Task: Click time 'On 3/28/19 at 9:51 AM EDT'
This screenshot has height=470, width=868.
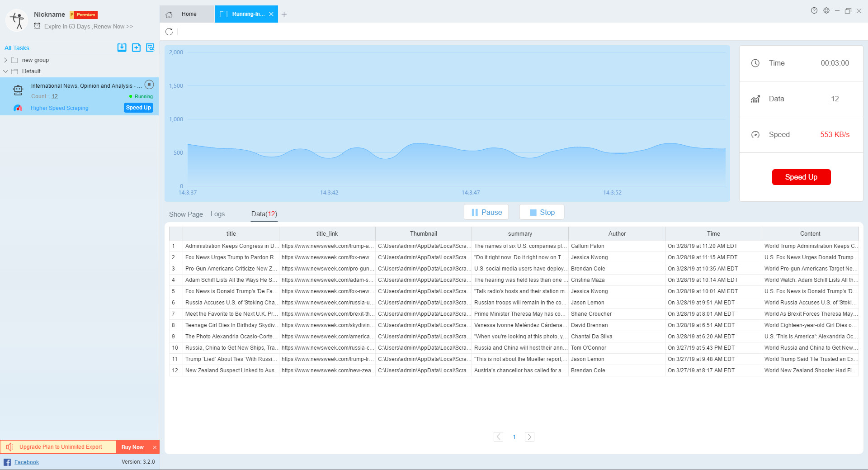Action: point(713,303)
